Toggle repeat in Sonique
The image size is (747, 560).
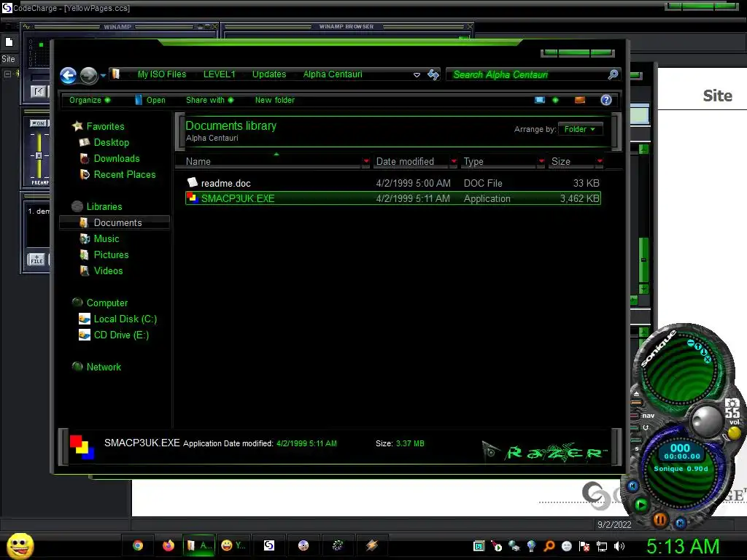click(646, 427)
